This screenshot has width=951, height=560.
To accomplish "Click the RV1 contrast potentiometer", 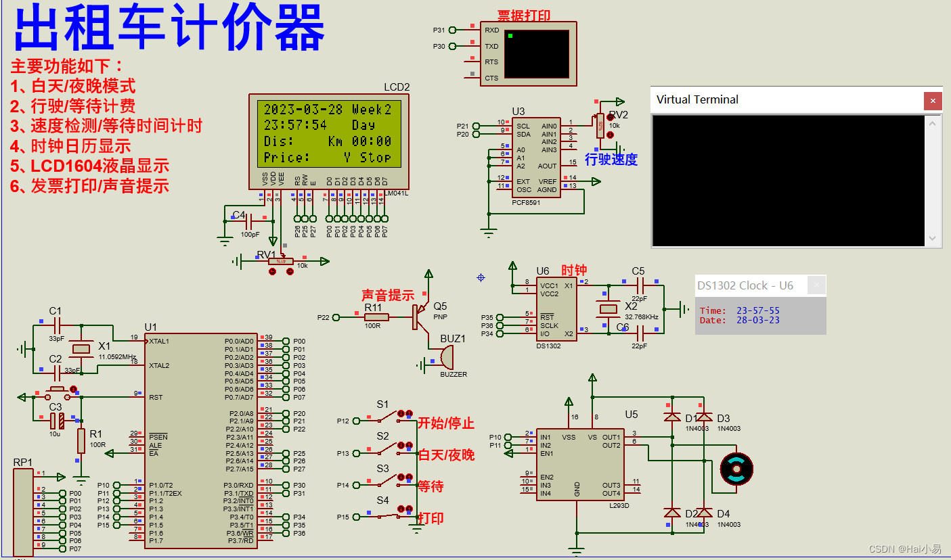I will pos(281,261).
